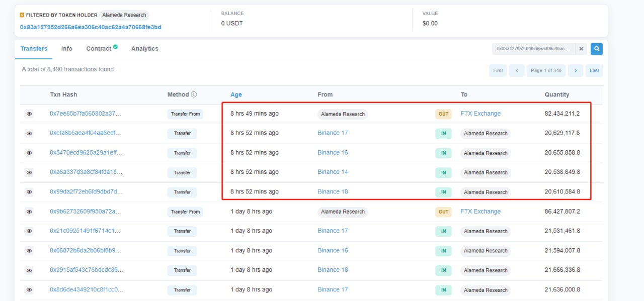Viewport: 644px width, 301px height.
Task: Click the Binance 14 sender link
Action: point(333,172)
